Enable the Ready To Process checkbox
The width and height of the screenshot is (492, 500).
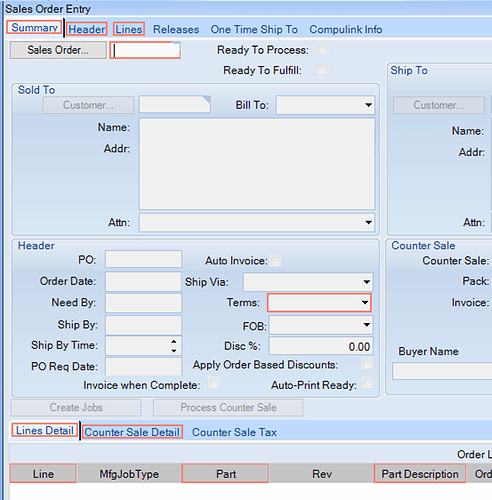click(x=322, y=49)
